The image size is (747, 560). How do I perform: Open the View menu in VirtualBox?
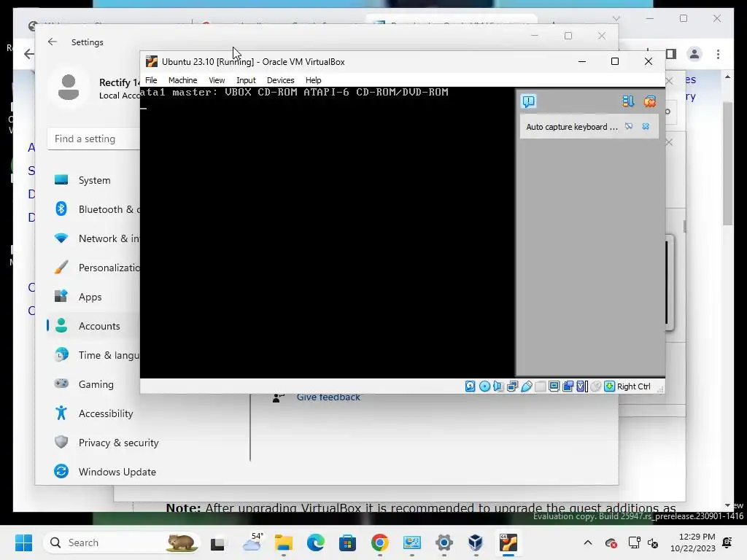coord(217,80)
